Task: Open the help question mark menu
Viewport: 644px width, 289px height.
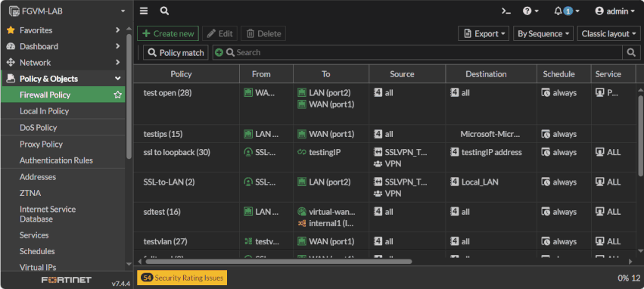Action: pos(530,11)
